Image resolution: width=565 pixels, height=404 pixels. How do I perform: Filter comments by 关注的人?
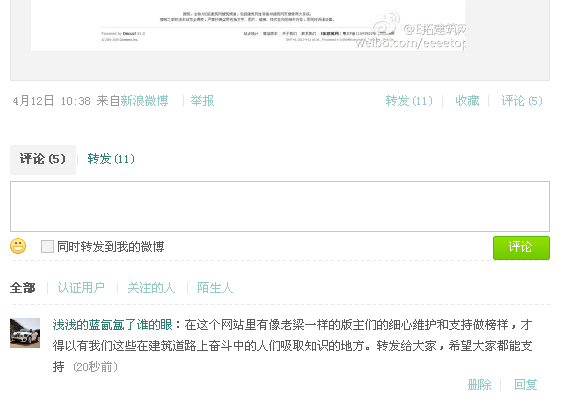click(x=151, y=288)
